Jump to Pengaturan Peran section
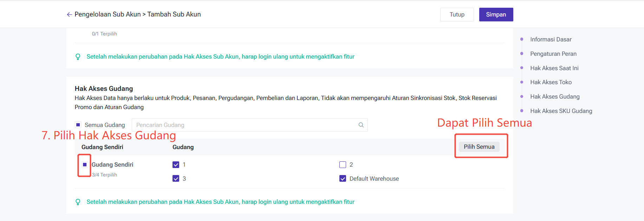 coord(553,54)
